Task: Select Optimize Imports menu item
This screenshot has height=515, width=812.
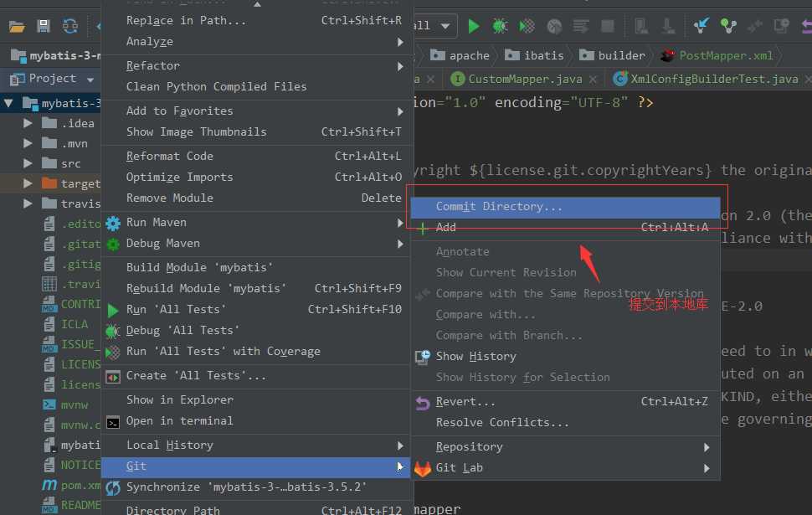Action: pos(256,178)
